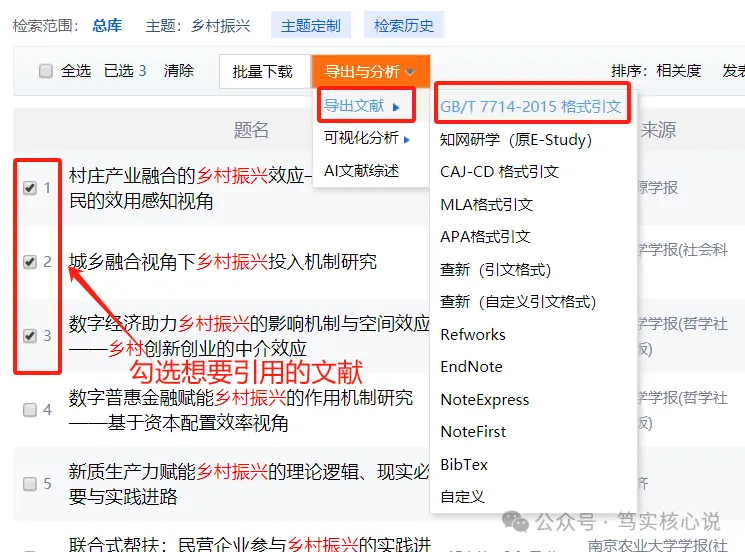
Task: Select the checkbox for result 5
Action: [x=31, y=484]
